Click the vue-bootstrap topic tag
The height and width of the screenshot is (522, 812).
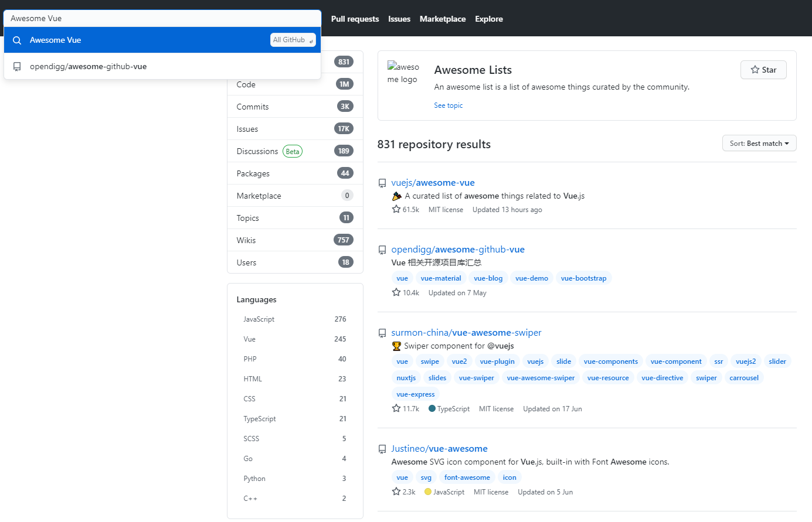[x=583, y=278]
